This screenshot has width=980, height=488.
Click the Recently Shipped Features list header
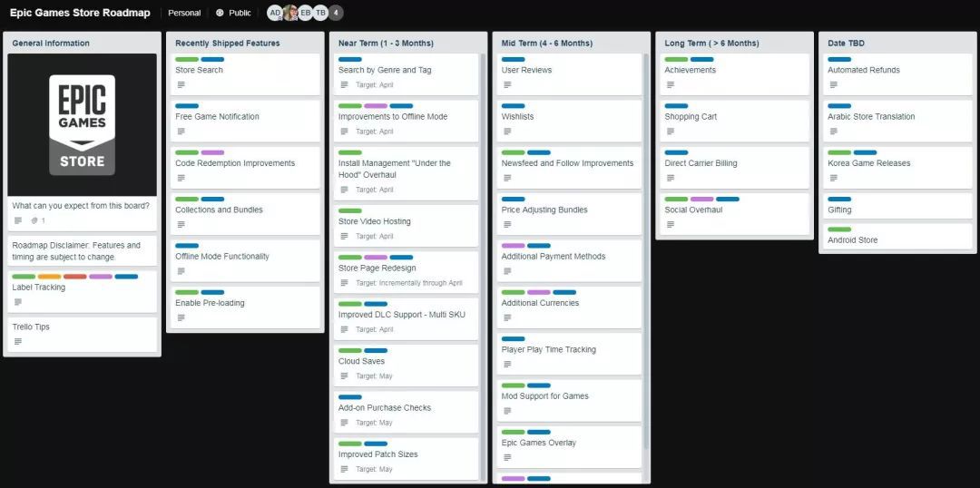pyautogui.click(x=228, y=44)
